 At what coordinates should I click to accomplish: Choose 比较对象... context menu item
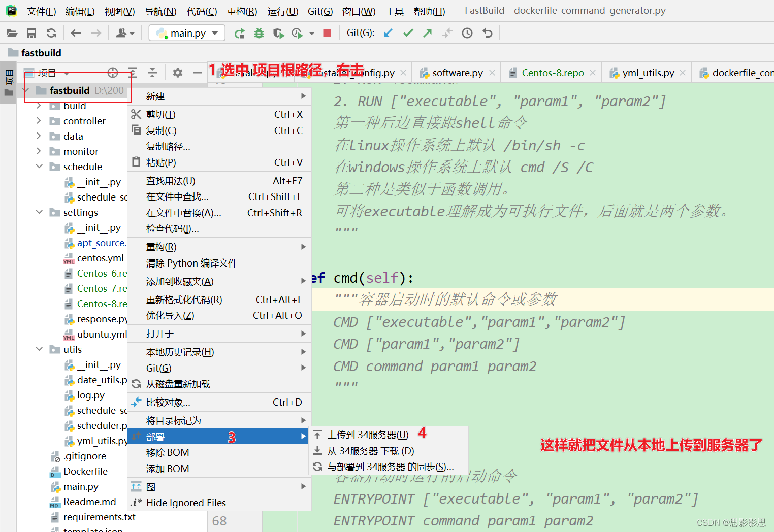[x=219, y=402]
